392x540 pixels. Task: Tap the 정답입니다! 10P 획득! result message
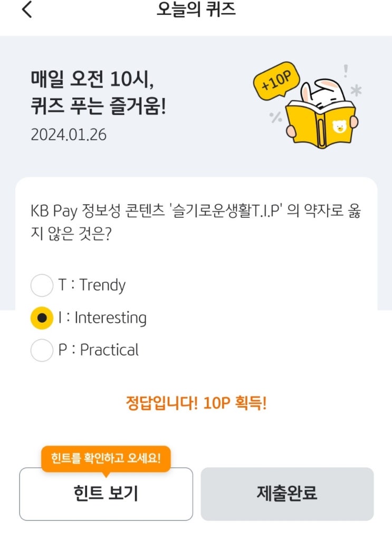point(196,402)
